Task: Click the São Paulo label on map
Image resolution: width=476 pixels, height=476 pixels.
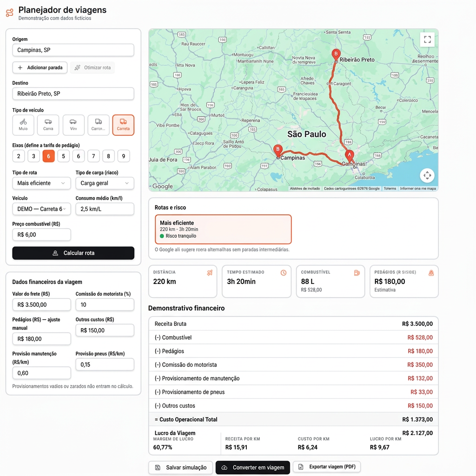Action: coord(307,134)
